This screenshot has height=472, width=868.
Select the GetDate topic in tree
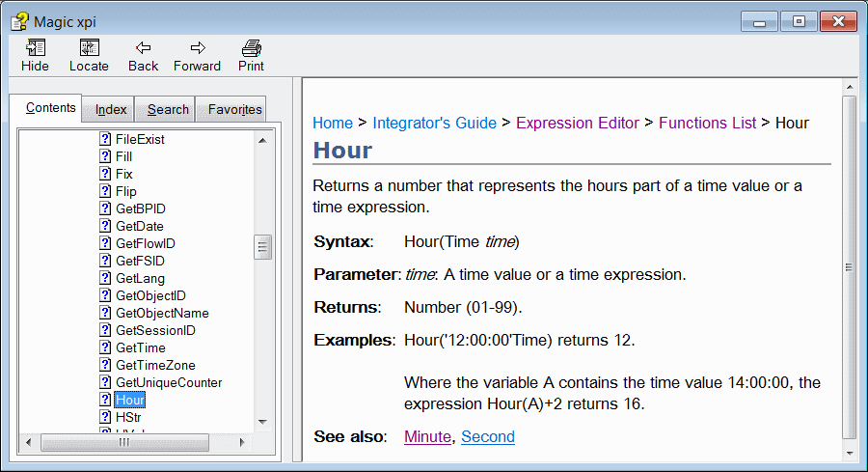tap(140, 226)
